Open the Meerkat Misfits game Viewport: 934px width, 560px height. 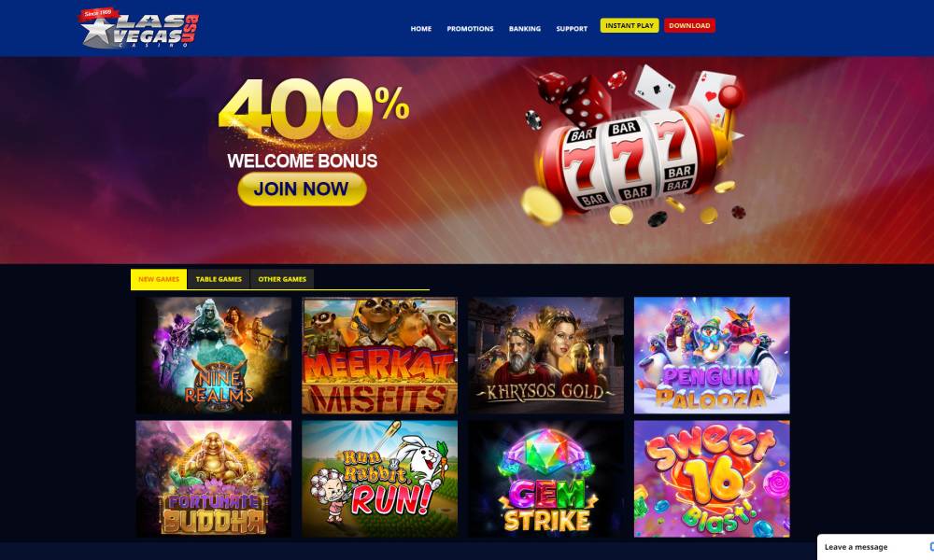click(379, 356)
